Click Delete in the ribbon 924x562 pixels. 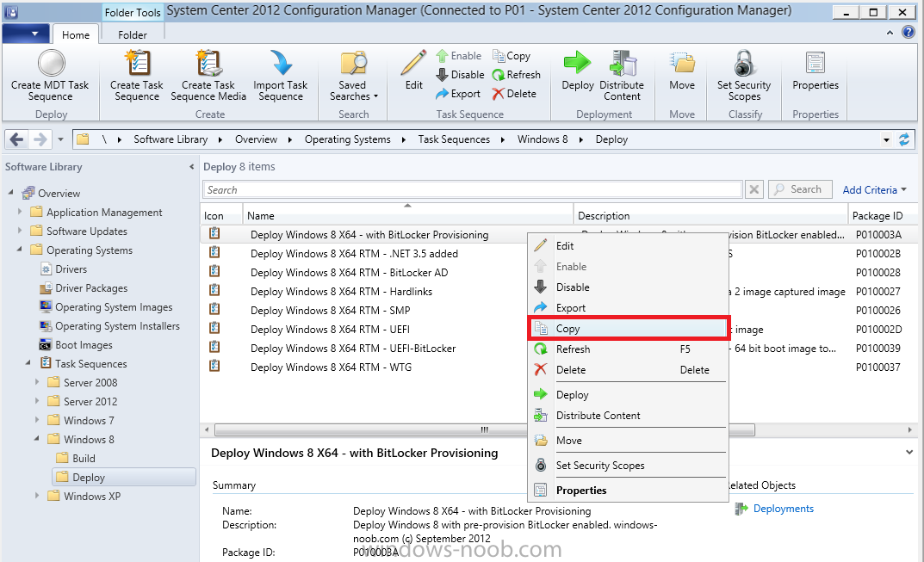coord(514,94)
